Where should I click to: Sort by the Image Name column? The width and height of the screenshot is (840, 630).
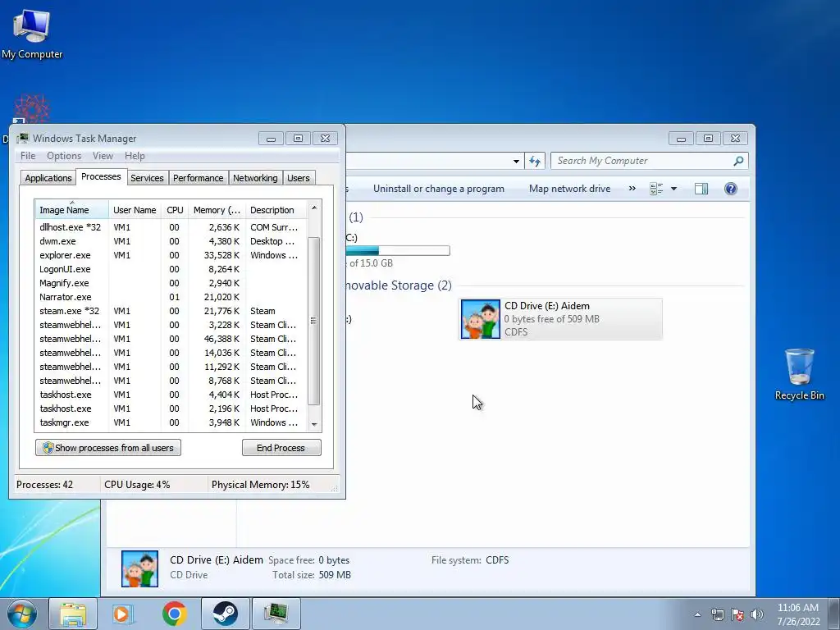click(x=72, y=210)
